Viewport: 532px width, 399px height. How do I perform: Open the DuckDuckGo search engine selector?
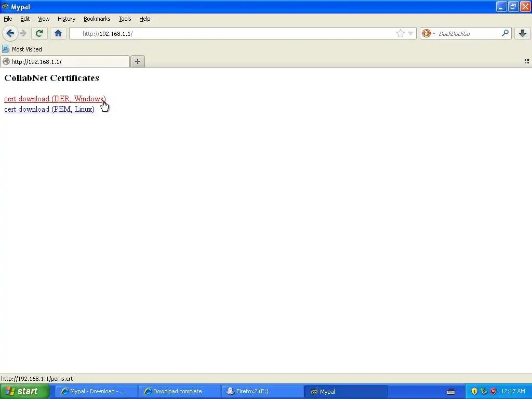[x=429, y=33]
